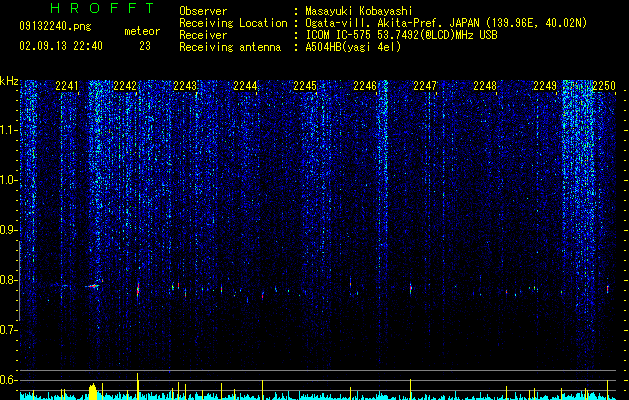Click time marker 2246

click(x=365, y=85)
